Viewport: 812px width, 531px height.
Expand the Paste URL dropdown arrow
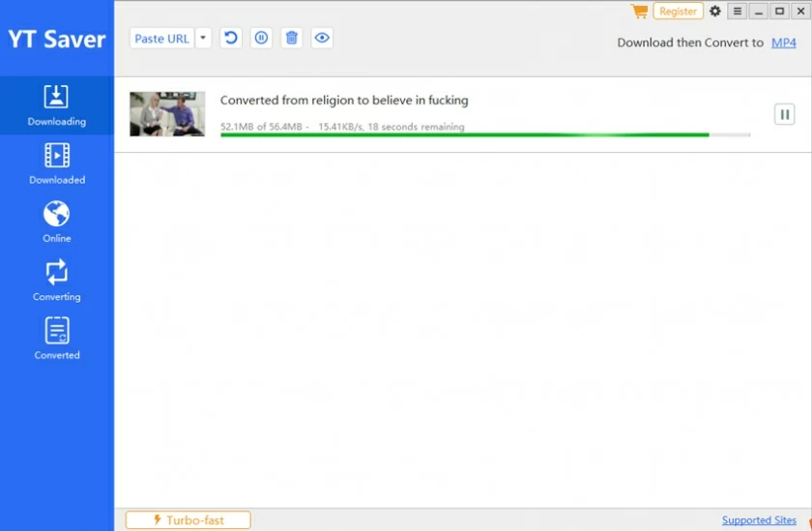click(203, 39)
